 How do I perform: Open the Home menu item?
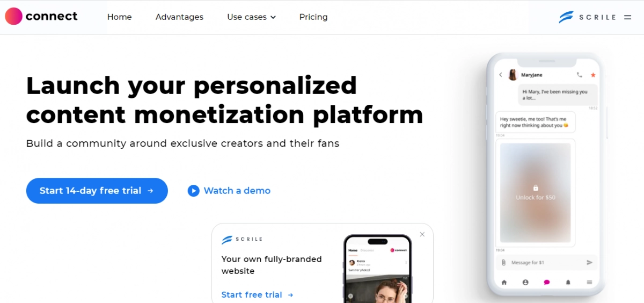click(x=119, y=17)
